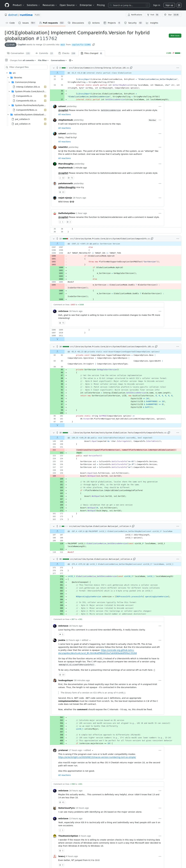Viewport: 186px width, 868px height.
Task: Copy path of Interop.Collation.iOS.cs file
Action: (x=131, y=68)
